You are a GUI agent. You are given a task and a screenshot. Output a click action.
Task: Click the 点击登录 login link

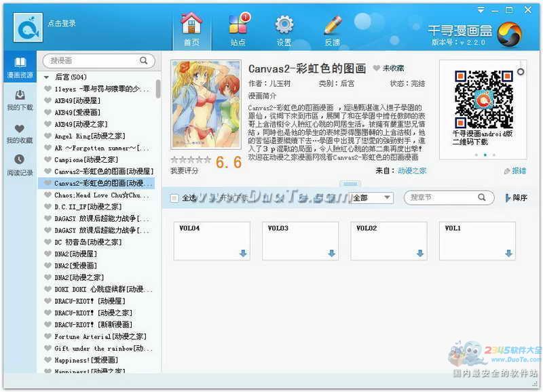[x=62, y=23]
